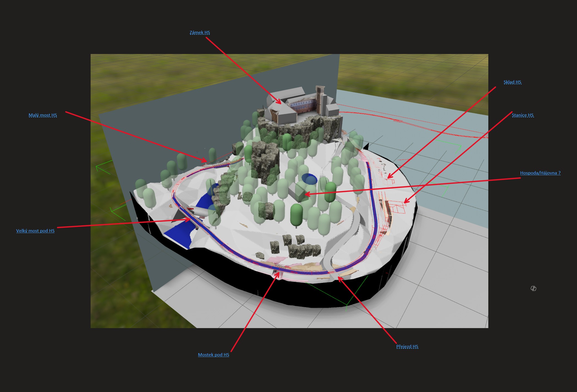
Task: Open the Zámek HS link
Action: [200, 33]
